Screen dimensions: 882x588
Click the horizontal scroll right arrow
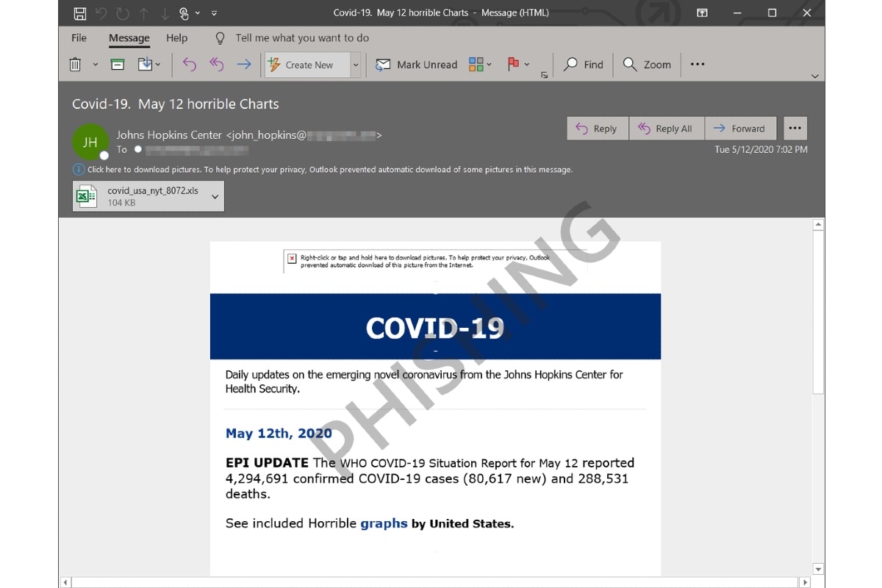(x=806, y=582)
